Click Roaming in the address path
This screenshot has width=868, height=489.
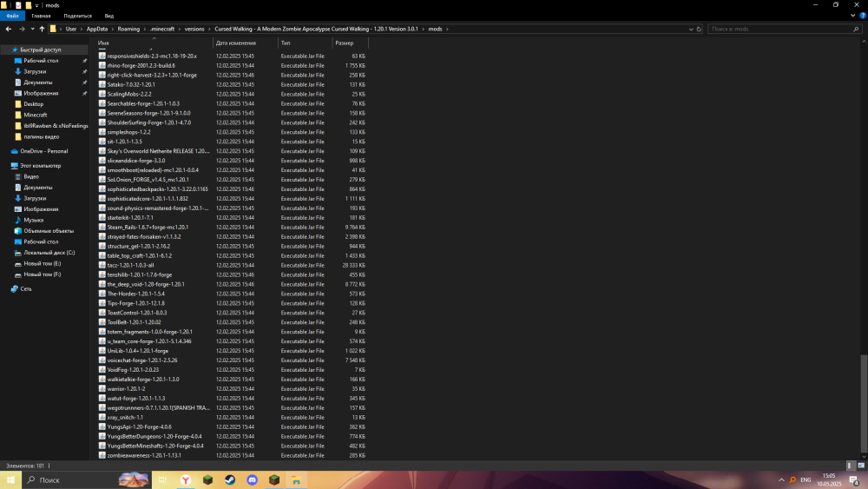128,29
